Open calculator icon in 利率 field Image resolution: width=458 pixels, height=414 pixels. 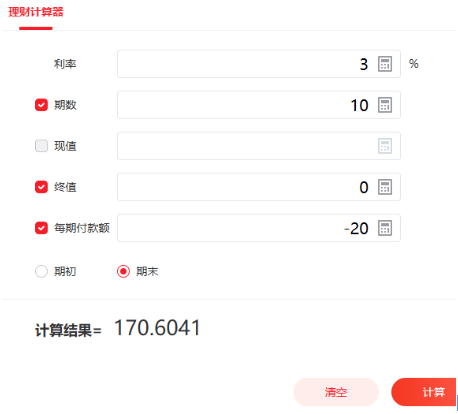385,64
